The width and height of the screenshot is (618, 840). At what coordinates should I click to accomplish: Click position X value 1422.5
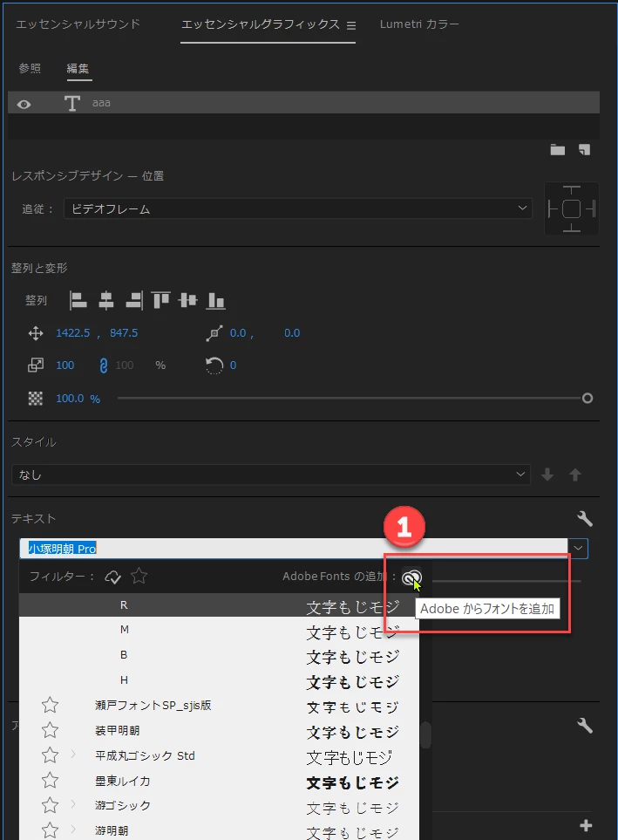tap(73, 332)
